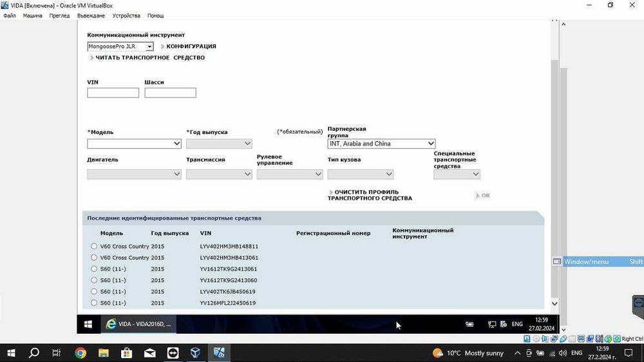Open the Преглед menu
644x362 pixels.
coord(59,15)
